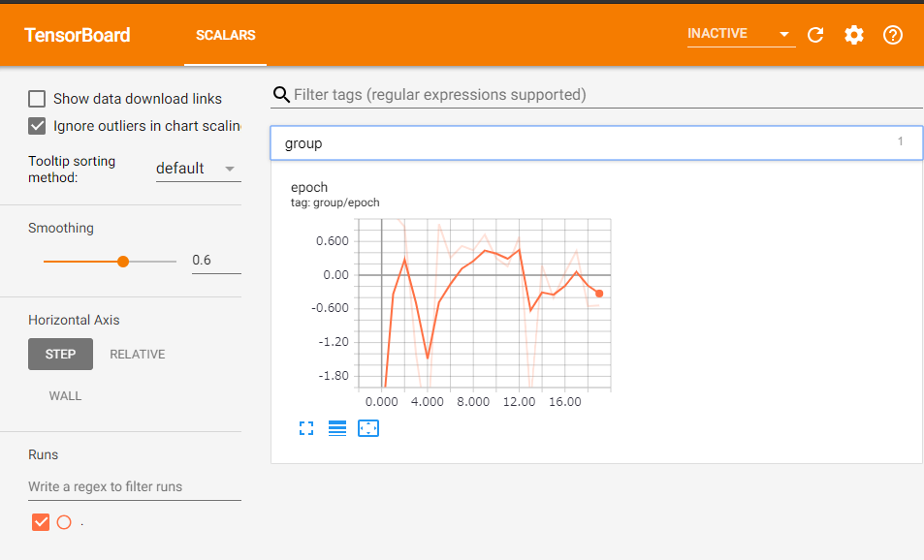Open the tooltip sorting method dropdown

coord(198,167)
